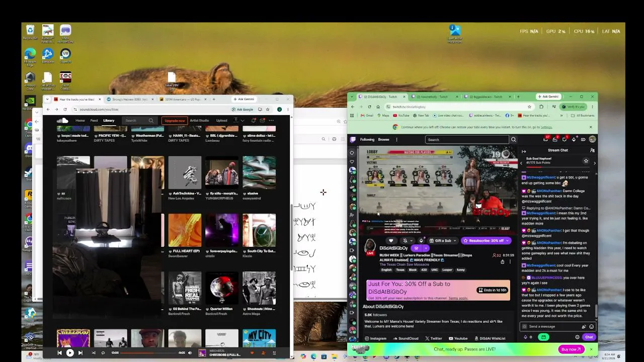Open chat community users icon
Screen dimensions: 644x362
coord(592,150)
